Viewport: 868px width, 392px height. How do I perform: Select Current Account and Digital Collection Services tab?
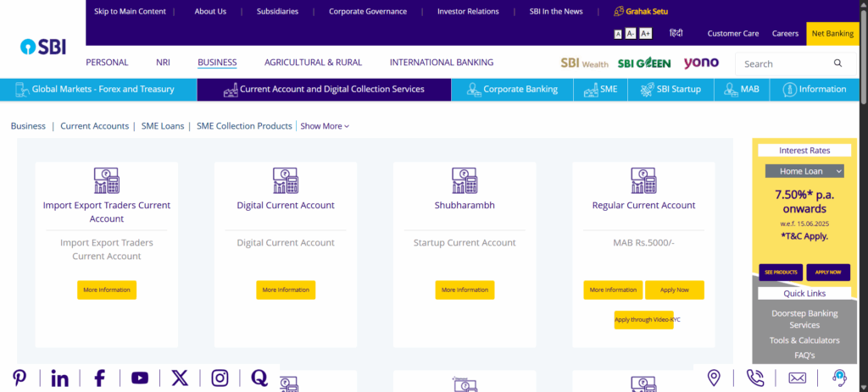[x=324, y=90]
